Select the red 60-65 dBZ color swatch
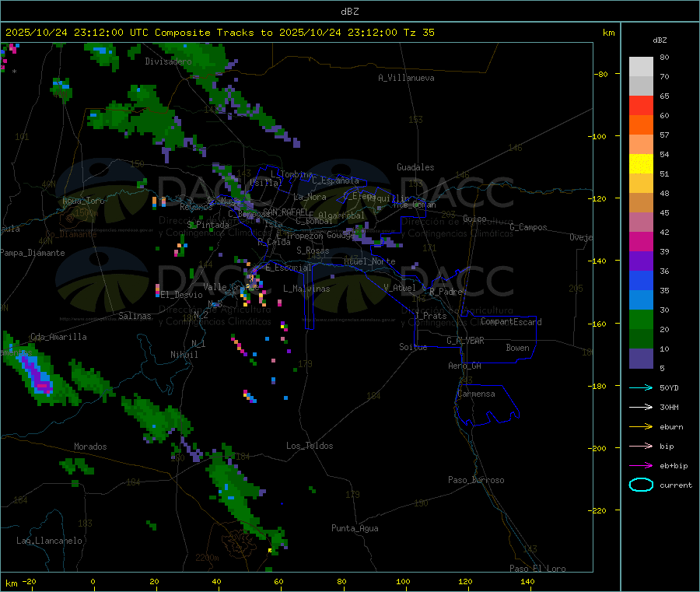 tap(641, 105)
